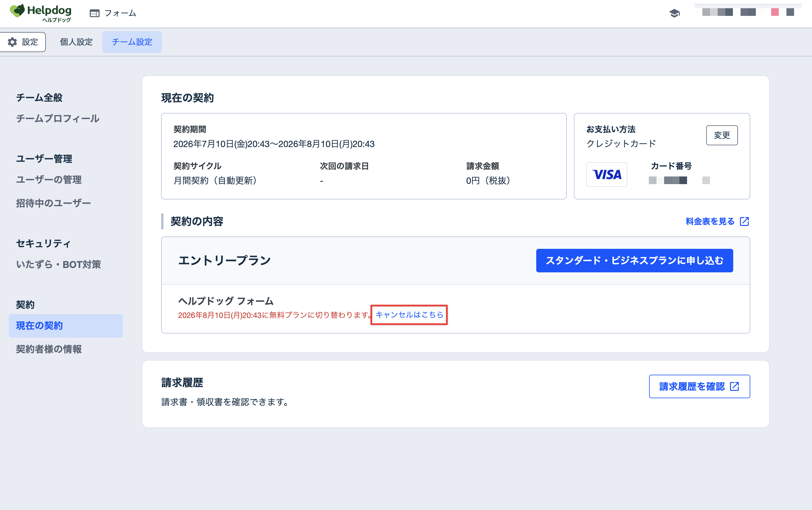812x510 pixels.
Task: Click the external link icon in 請求履歴を確認
Action: (734, 386)
